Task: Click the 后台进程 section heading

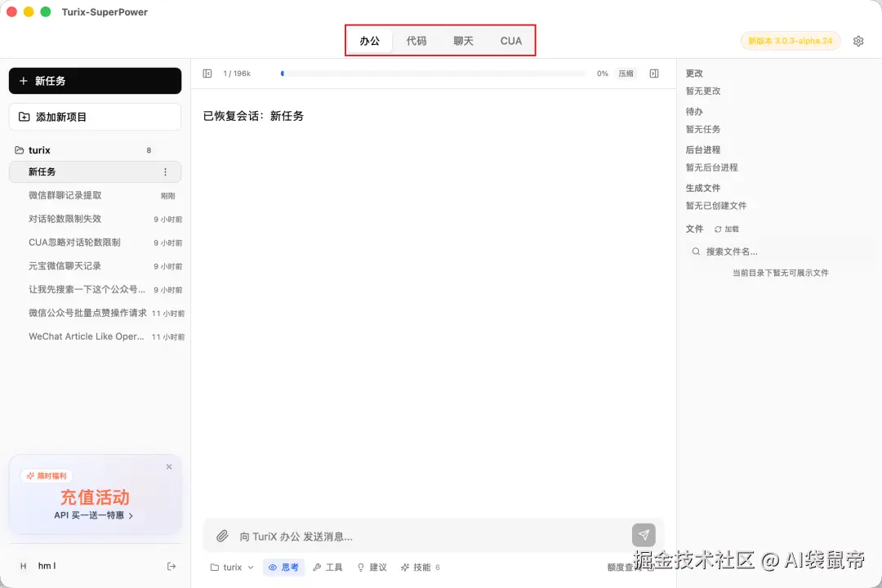Action: pos(702,149)
